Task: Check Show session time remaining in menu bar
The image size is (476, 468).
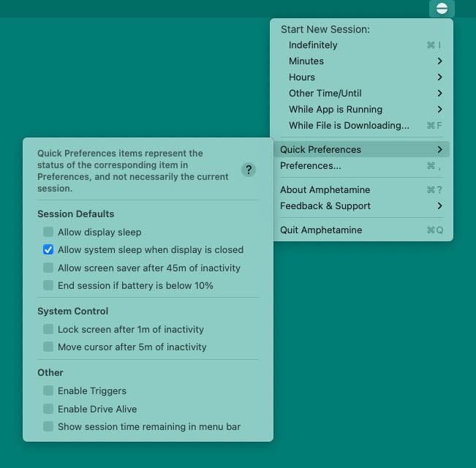Action: [48, 426]
